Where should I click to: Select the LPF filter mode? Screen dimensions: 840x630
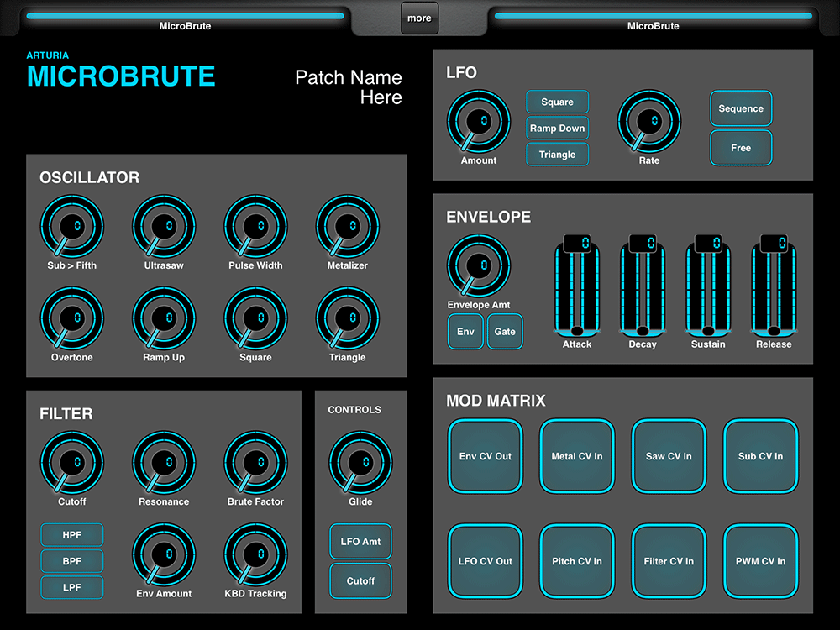(72, 587)
